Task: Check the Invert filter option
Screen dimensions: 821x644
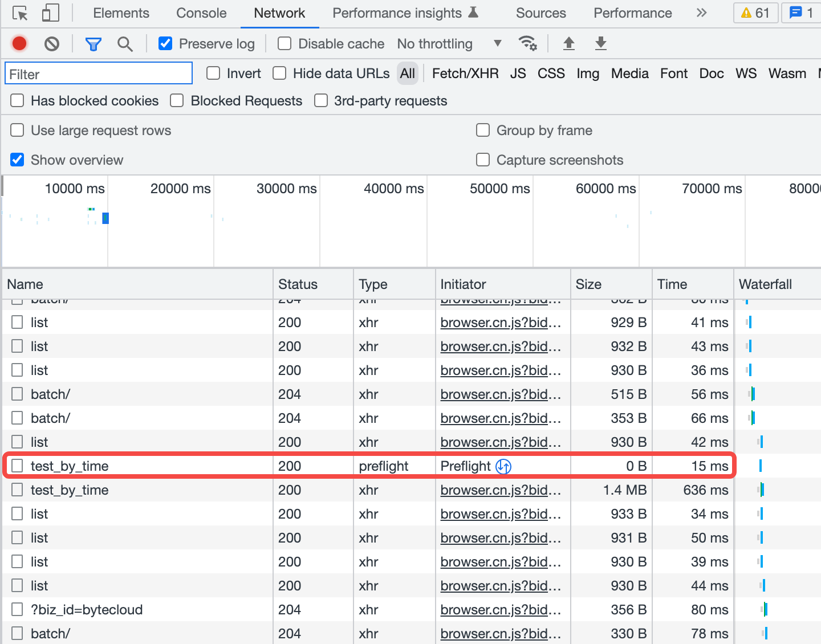Action: pyautogui.click(x=213, y=73)
